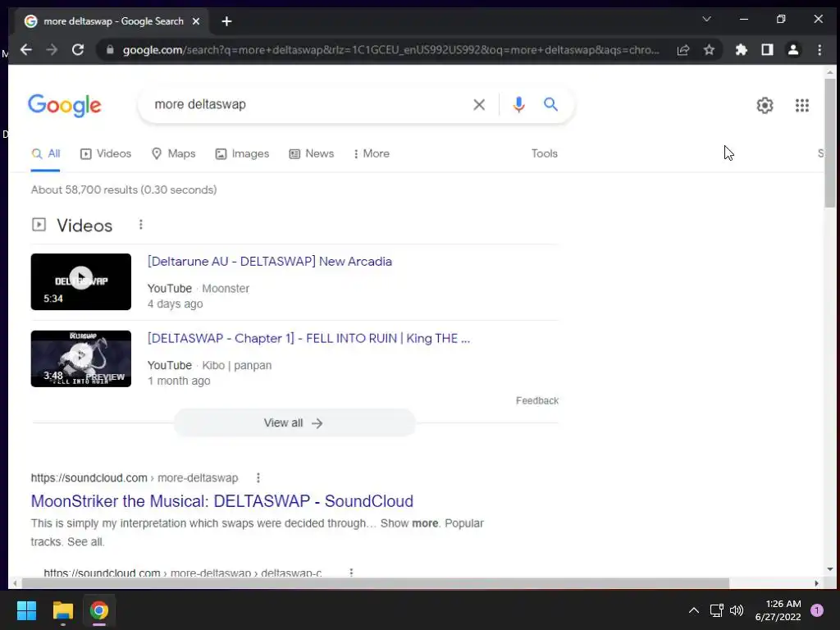Viewport: 840px width, 630px height.
Task: Click into the search input field
Action: click(x=308, y=104)
